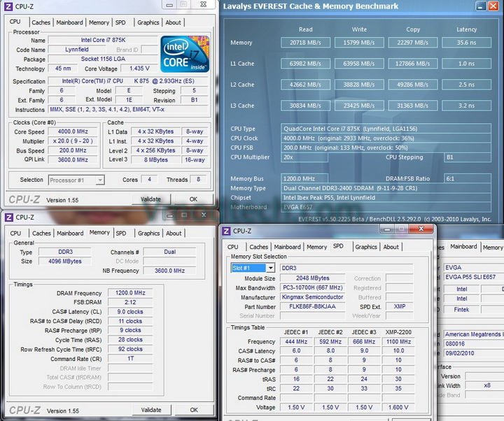Open Caches tab in the SPD CPU-Z window
The width and height of the screenshot is (504, 421).
259,247
